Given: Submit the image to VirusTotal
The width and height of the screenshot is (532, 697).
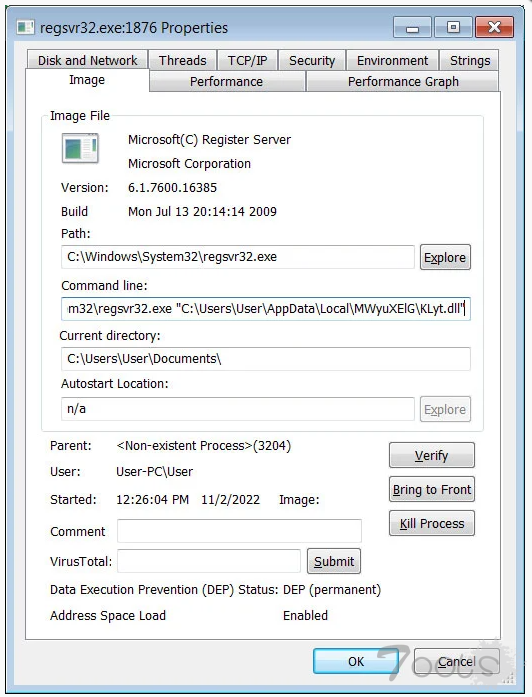Looking at the screenshot, I should click(334, 561).
